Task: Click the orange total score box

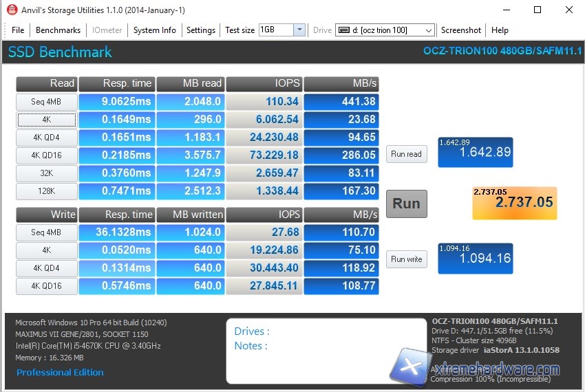Action: pos(514,203)
